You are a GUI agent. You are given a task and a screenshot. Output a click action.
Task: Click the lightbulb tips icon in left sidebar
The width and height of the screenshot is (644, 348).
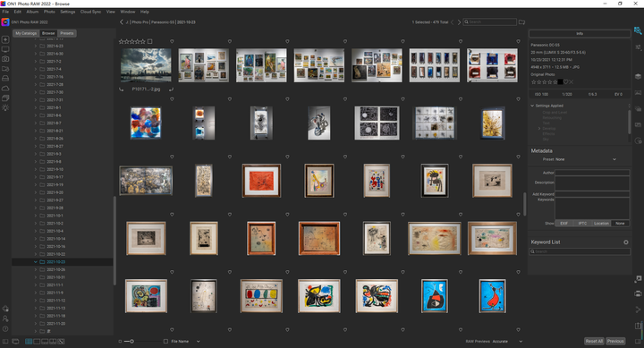(x=5, y=108)
